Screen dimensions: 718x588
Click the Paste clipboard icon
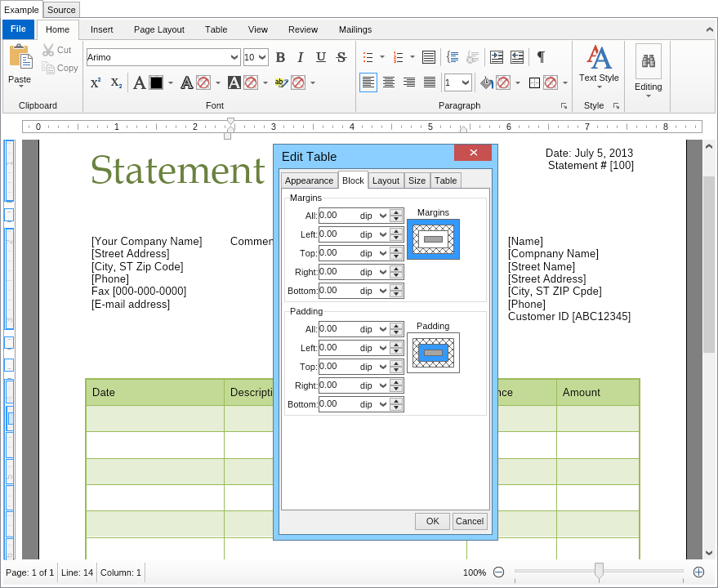pos(20,57)
